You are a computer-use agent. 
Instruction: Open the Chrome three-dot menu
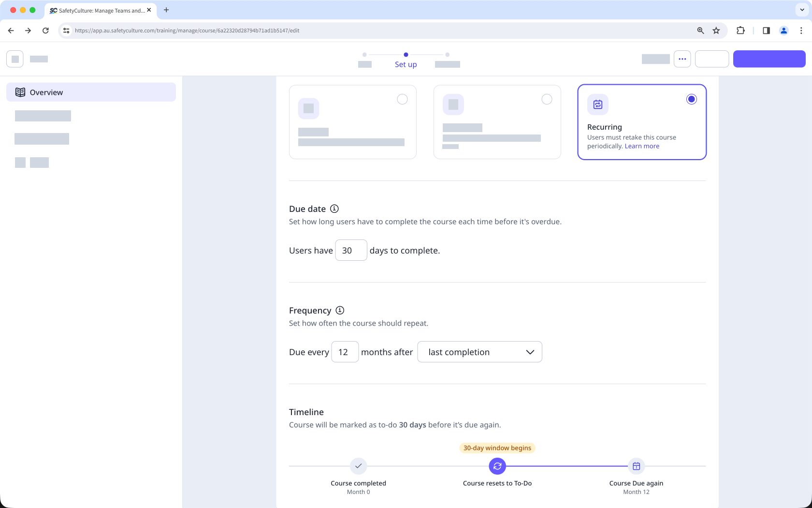point(801,30)
